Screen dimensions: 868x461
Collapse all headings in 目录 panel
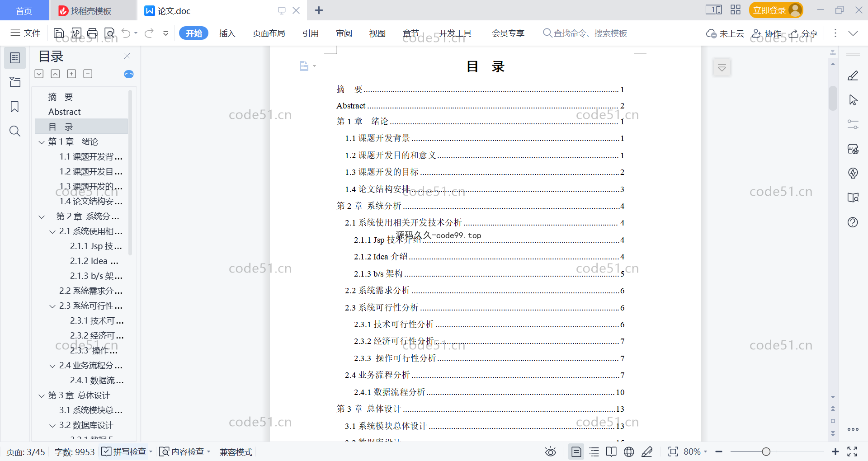tap(55, 74)
